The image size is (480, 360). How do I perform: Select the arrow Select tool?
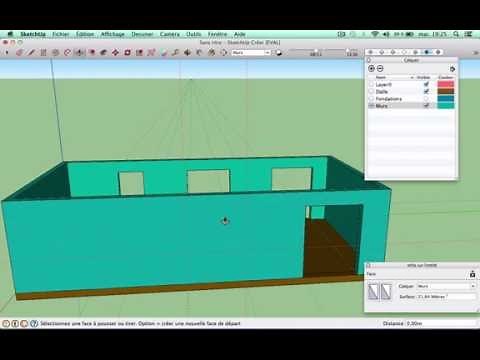tap(7, 52)
